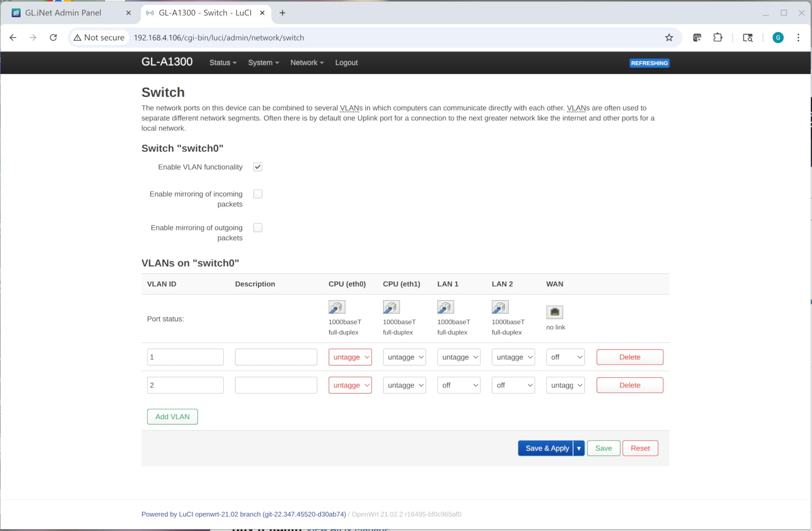The height and width of the screenshot is (531, 812).
Task: Open VLAN 1 LAN 2 tagging dropdown
Action: click(x=513, y=357)
